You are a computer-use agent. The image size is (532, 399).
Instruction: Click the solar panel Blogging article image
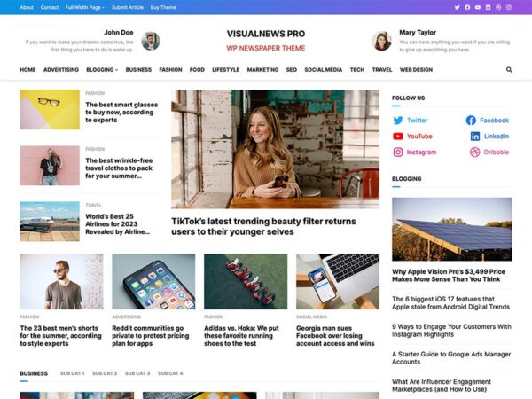click(x=452, y=229)
